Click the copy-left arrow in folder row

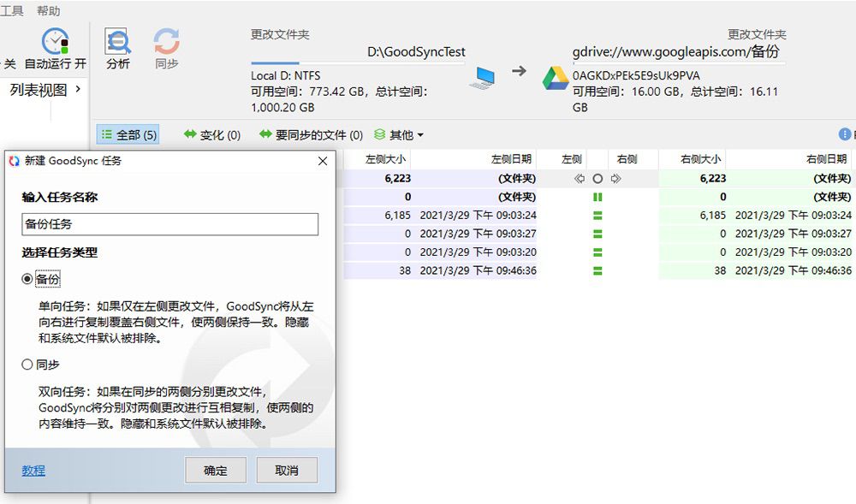(x=580, y=178)
